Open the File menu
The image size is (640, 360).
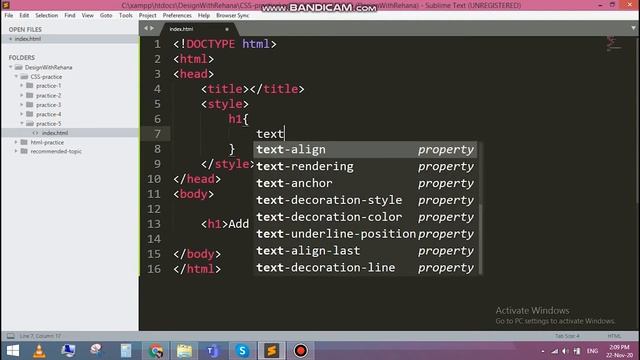pos(9,15)
